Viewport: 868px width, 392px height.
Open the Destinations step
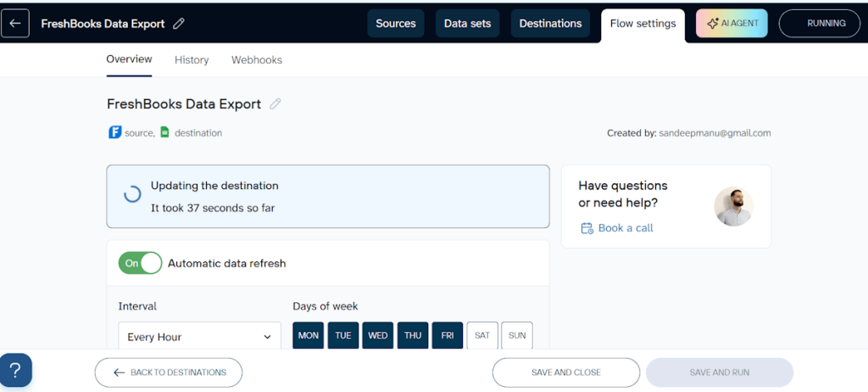coord(550,23)
